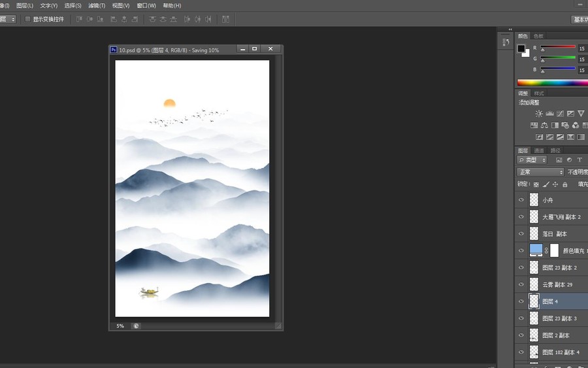Collapse the right panels with the double arrow
This screenshot has height=368, width=588.
[x=510, y=29]
